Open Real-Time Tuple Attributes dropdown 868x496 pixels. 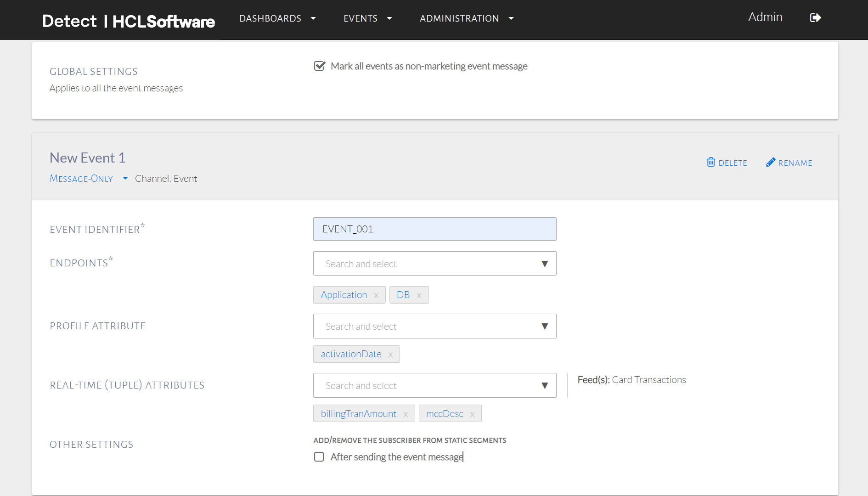pos(544,385)
